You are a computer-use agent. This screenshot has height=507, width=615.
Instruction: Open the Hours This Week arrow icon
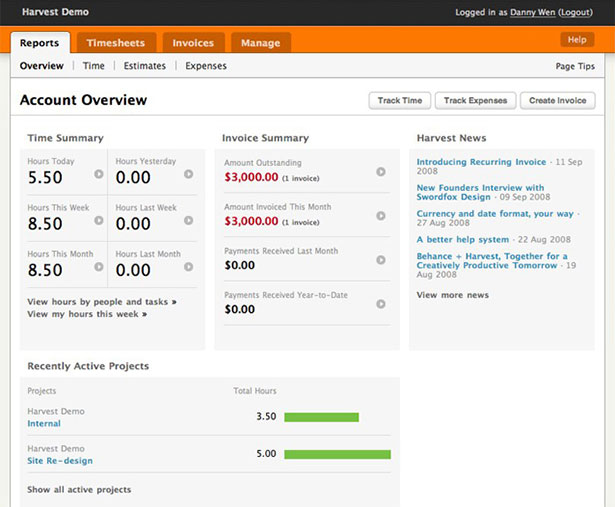tap(99, 220)
